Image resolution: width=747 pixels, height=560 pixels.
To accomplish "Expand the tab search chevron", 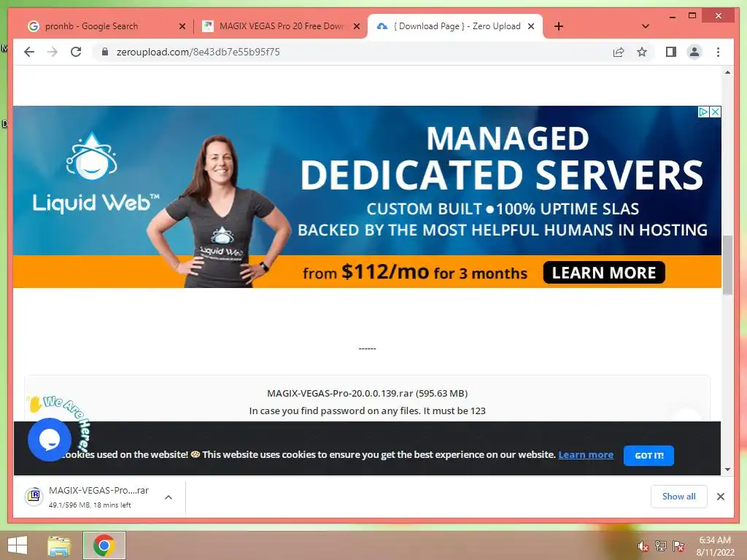I will pyautogui.click(x=646, y=26).
